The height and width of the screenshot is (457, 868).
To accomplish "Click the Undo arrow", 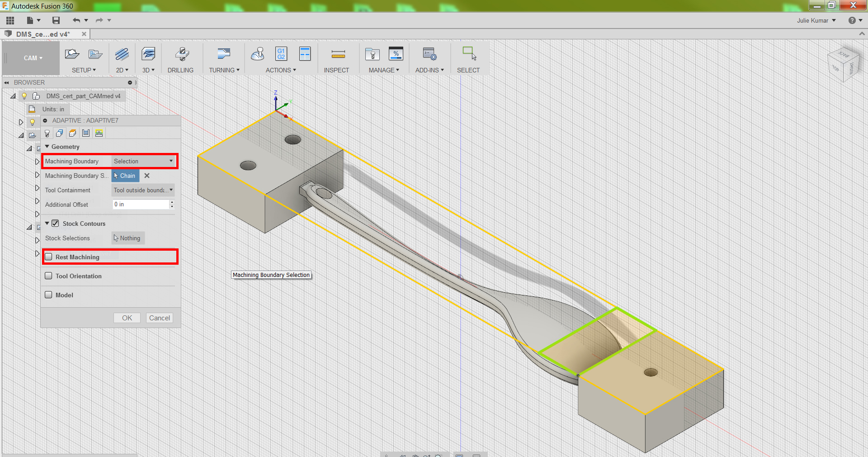I will pos(76,20).
